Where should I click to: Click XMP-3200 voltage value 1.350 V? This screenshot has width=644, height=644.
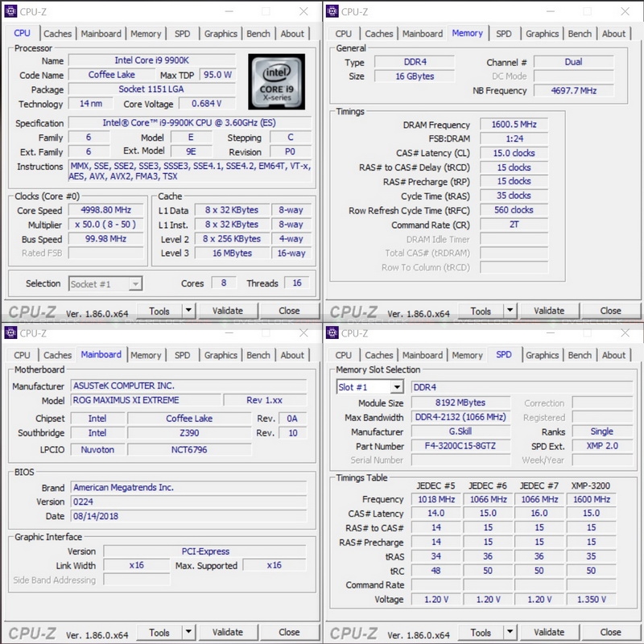point(592,600)
